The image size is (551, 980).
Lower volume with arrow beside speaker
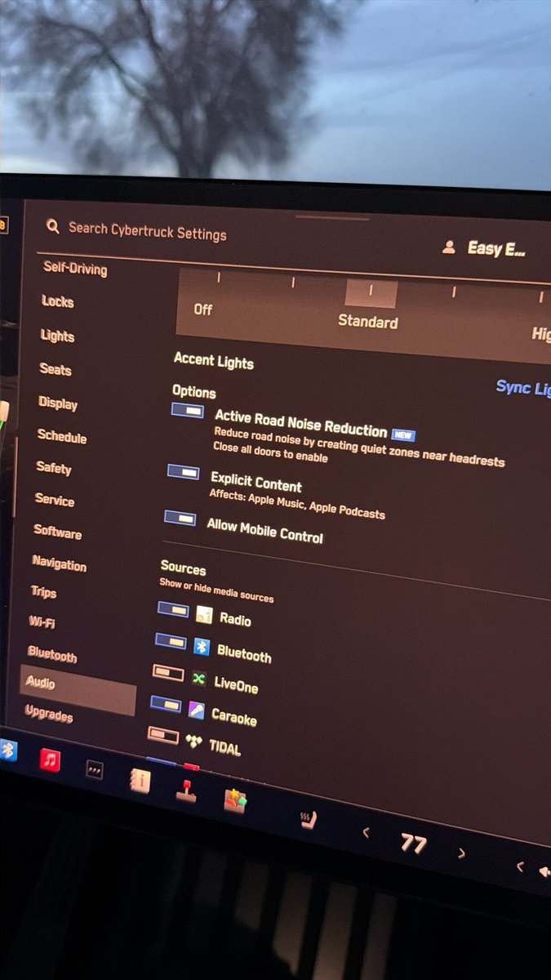pos(520,866)
